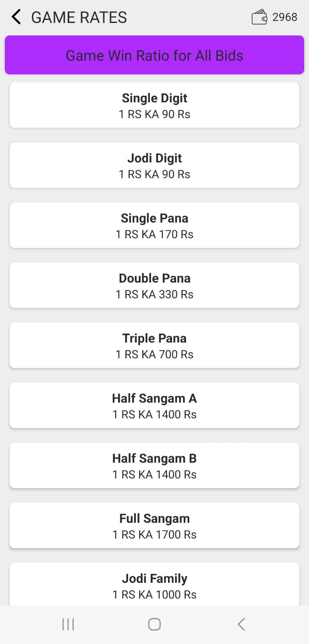
Task: Tap the 1 RS KA 700 Rs text
Action: (154, 355)
